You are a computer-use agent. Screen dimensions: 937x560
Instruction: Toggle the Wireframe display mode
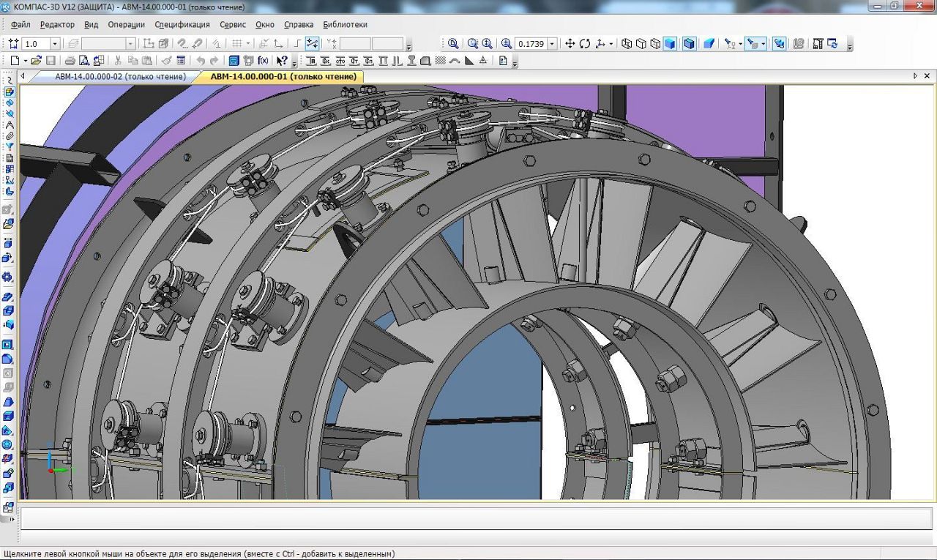click(x=627, y=44)
